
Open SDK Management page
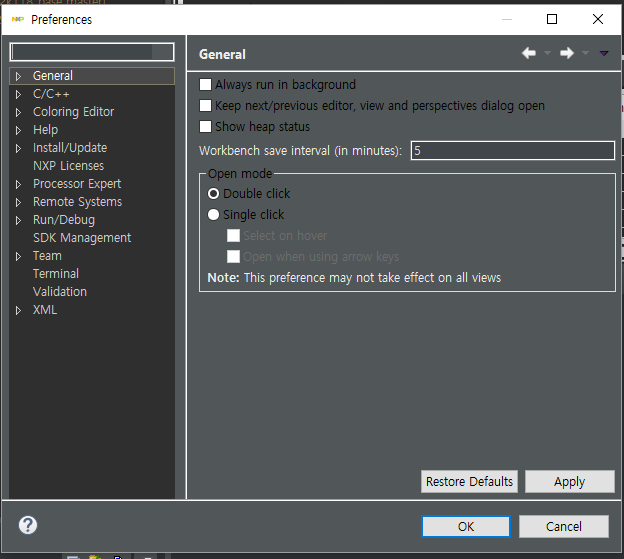82,238
